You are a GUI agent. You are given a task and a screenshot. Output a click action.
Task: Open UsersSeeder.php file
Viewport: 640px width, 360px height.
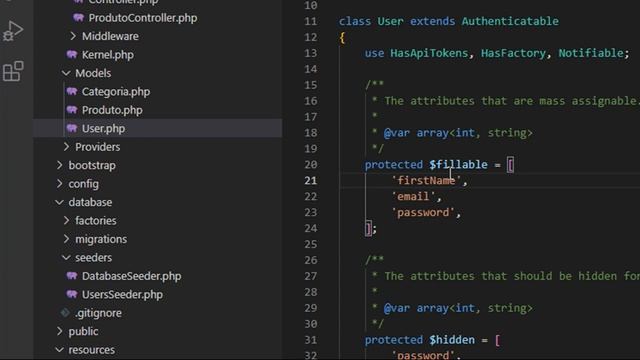coord(122,294)
